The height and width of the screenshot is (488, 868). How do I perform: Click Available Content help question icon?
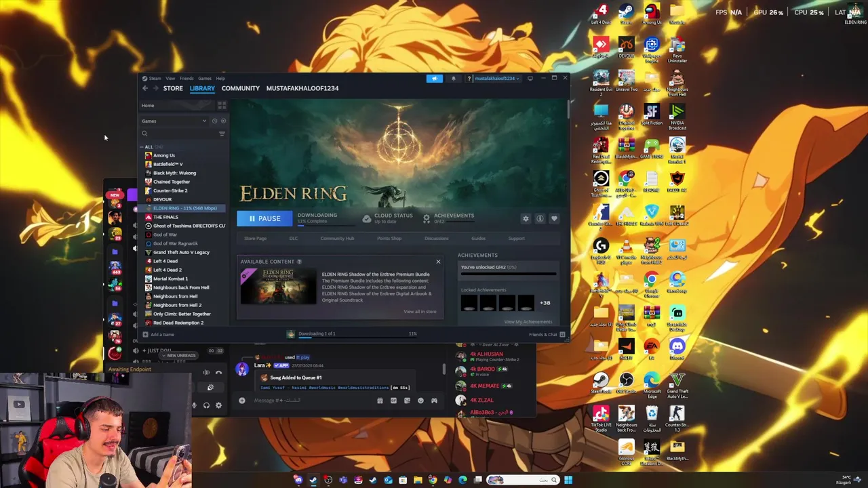click(299, 262)
